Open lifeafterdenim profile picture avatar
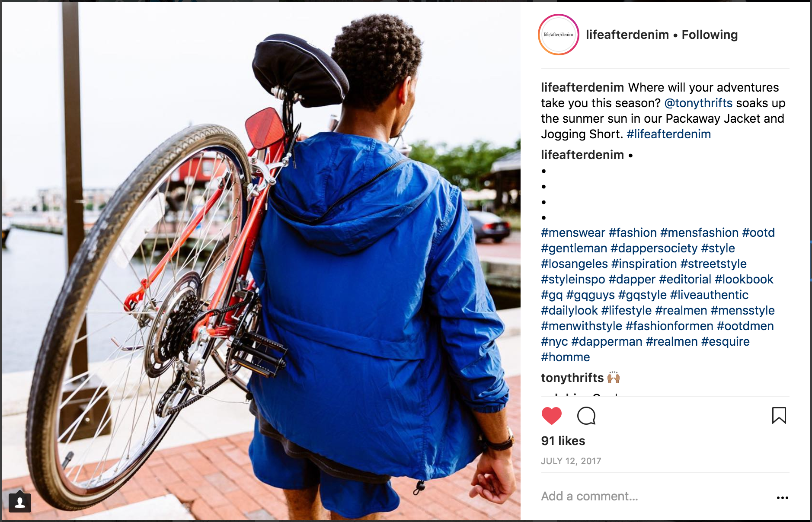 pyautogui.click(x=558, y=35)
